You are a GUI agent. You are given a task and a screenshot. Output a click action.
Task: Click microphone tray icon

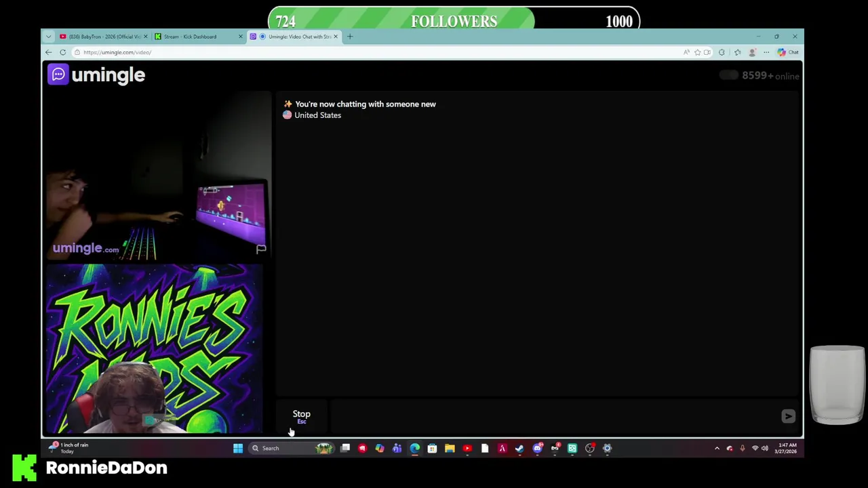(742, 448)
